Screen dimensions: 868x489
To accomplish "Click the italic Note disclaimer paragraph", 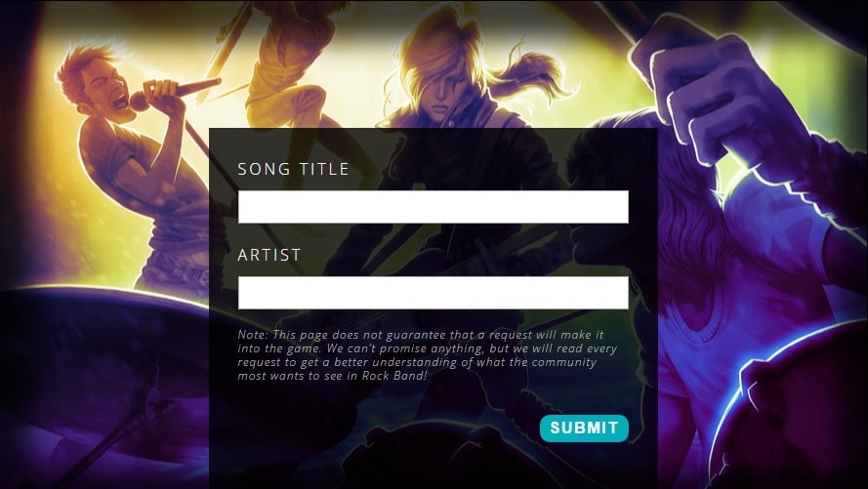I will [x=428, y=355].
